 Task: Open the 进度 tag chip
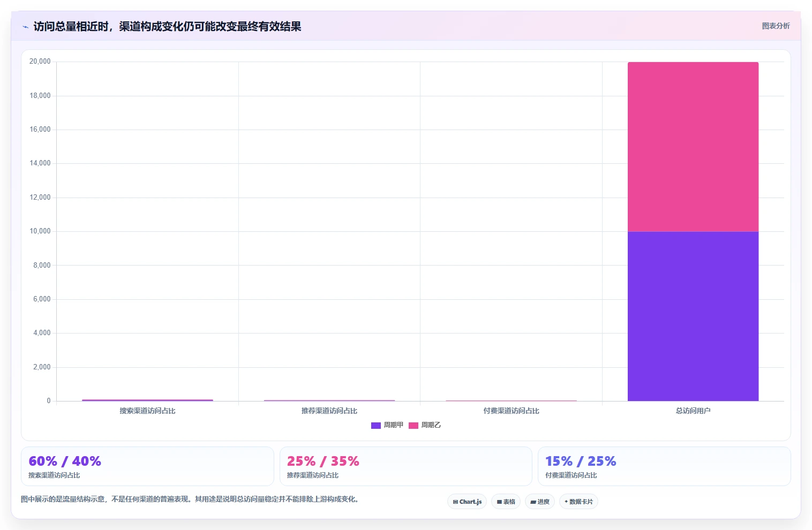click(x=540, y=502)
